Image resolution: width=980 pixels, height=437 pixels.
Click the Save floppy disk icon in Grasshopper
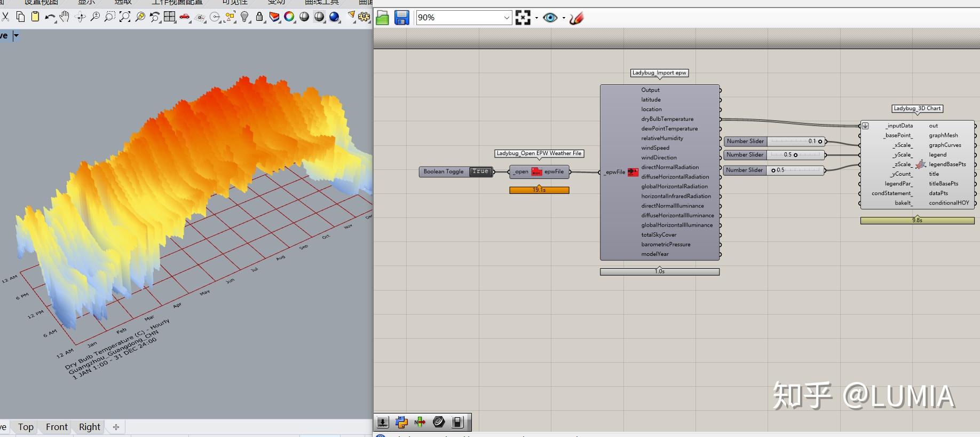[401, 18]
